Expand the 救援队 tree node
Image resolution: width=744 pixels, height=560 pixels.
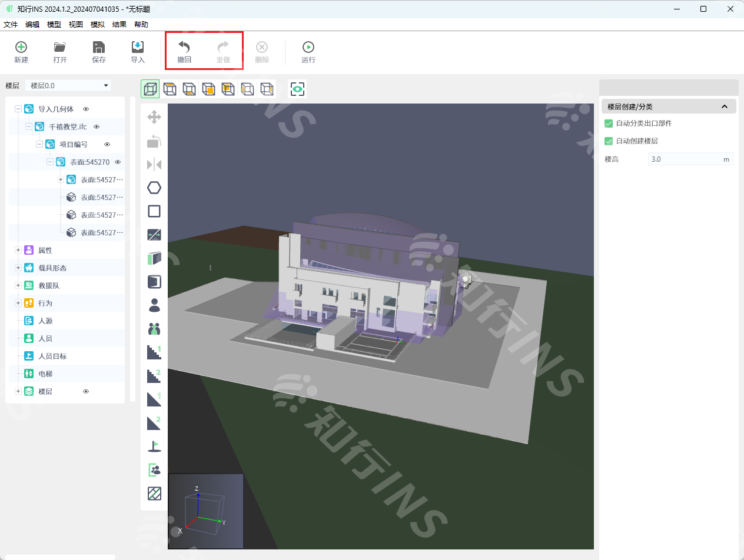pyautogui.click(x=18, y=285)
